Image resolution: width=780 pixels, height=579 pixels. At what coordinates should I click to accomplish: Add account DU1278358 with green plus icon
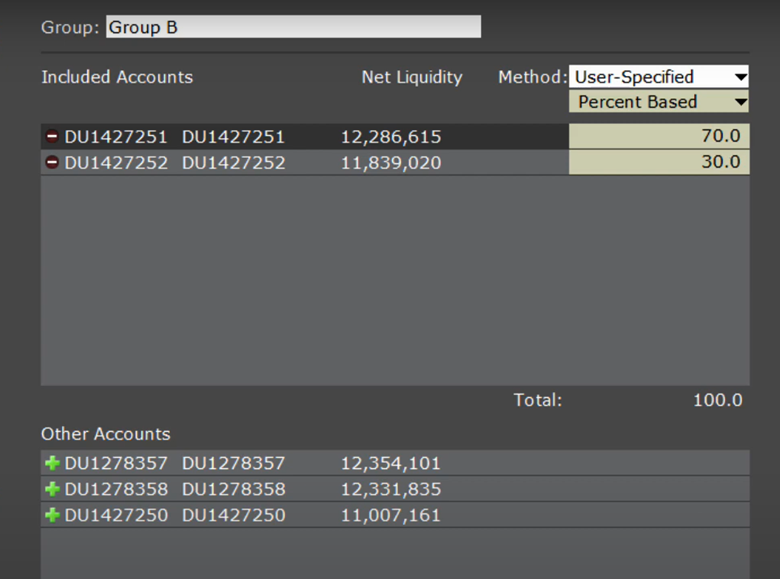[52, 490]
